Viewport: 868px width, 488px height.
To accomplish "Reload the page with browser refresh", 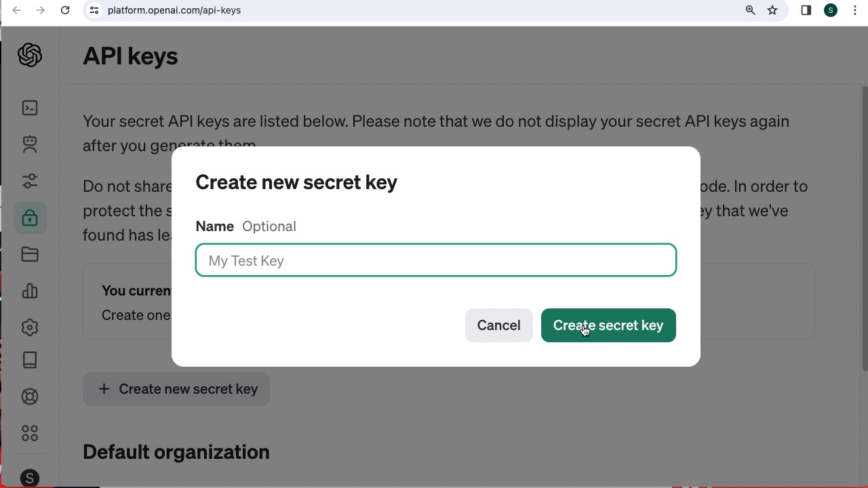I will pyautogui.click(x=65, y=10).
